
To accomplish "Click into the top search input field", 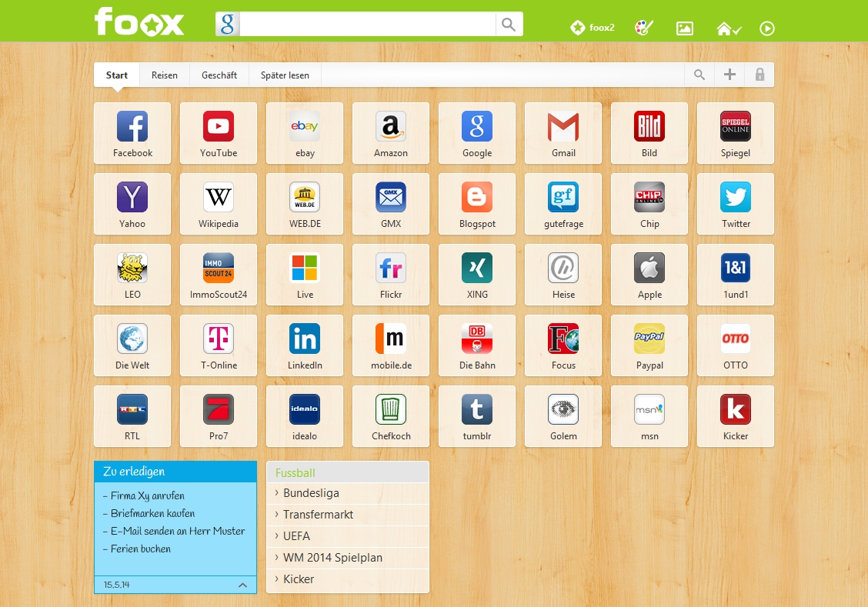I will pyautogui.click(x=367, y=24).
